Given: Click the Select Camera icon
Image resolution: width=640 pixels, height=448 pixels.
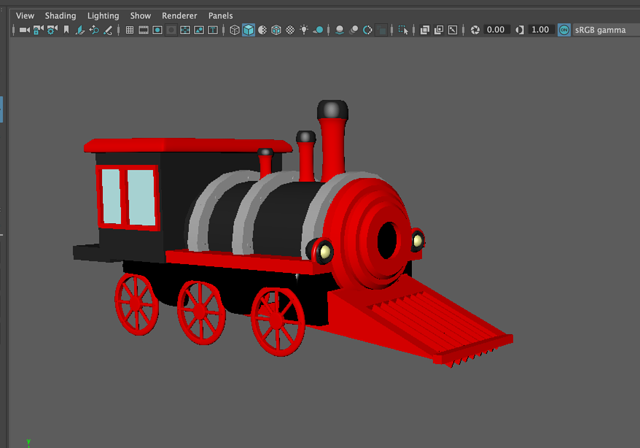Looking at the screenshot, I should pos(24,30).
